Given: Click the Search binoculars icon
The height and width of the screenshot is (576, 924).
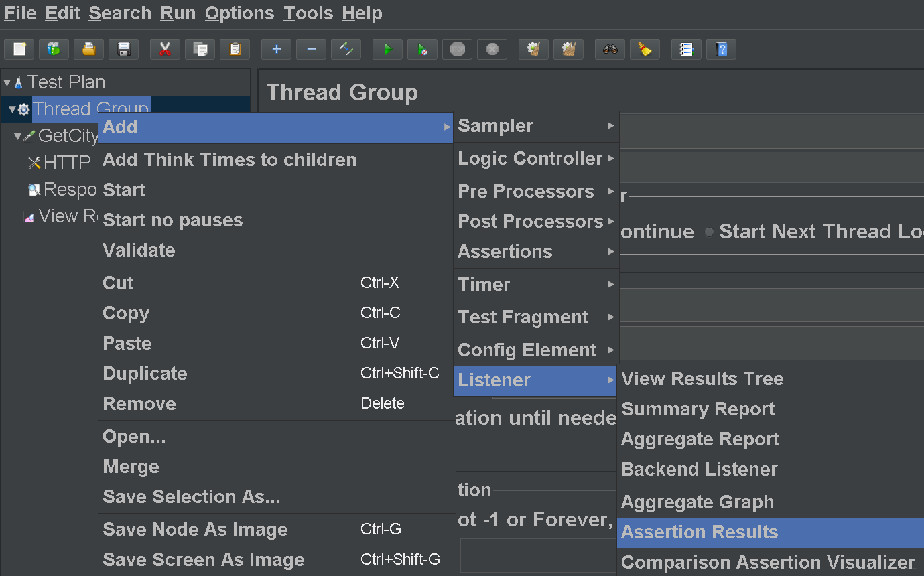Looking at the screenshot, I should point(610,49).
